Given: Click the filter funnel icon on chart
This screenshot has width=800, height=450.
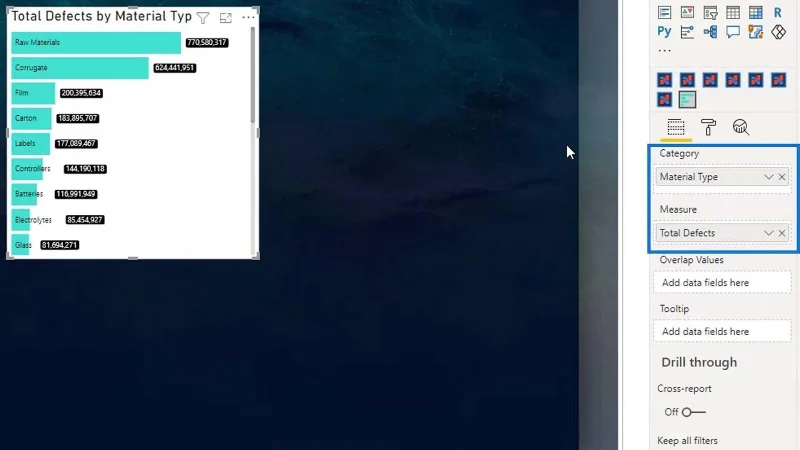Looking at the screenshot, I should pyautogui.click(x=203, y=18).
